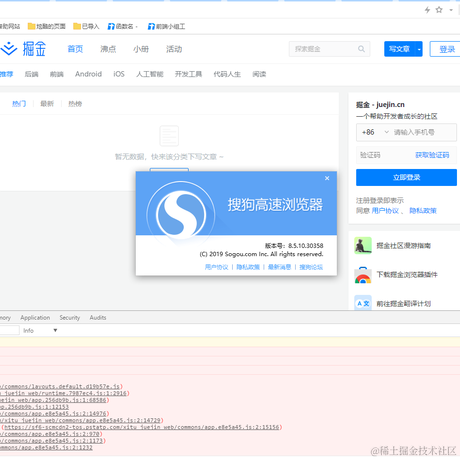Click the 掘金 logo

point(23,49)
